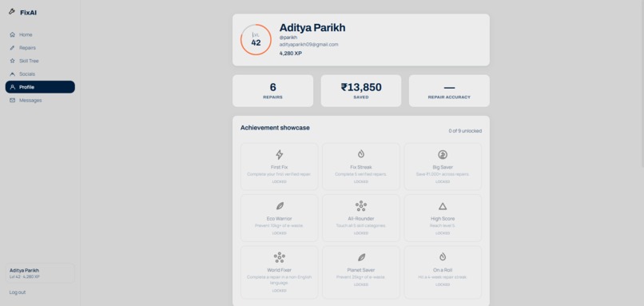Image resolution: width=644 pixels, height=306 pixels.
Task: Open the Skill Tree page label
Action: coord(29,62)
